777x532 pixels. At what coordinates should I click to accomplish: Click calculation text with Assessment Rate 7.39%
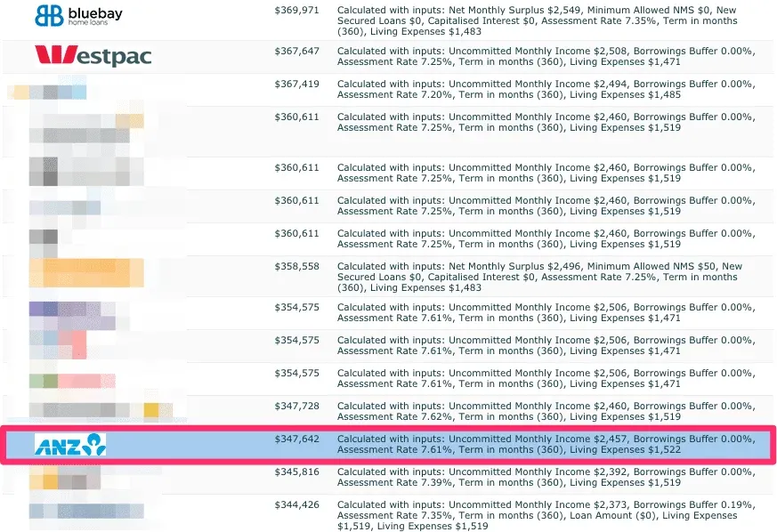point(546,477)
